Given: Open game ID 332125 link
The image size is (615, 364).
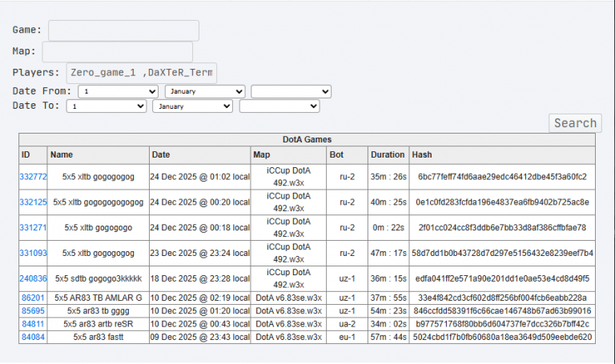Looking at the screenshot, I should pyautogui.click(x=33, y=202).
